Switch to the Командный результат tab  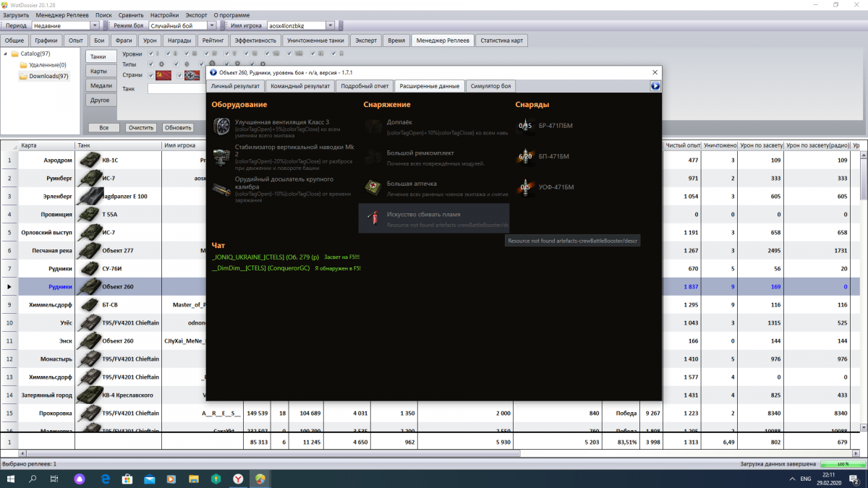pos(299,86)
